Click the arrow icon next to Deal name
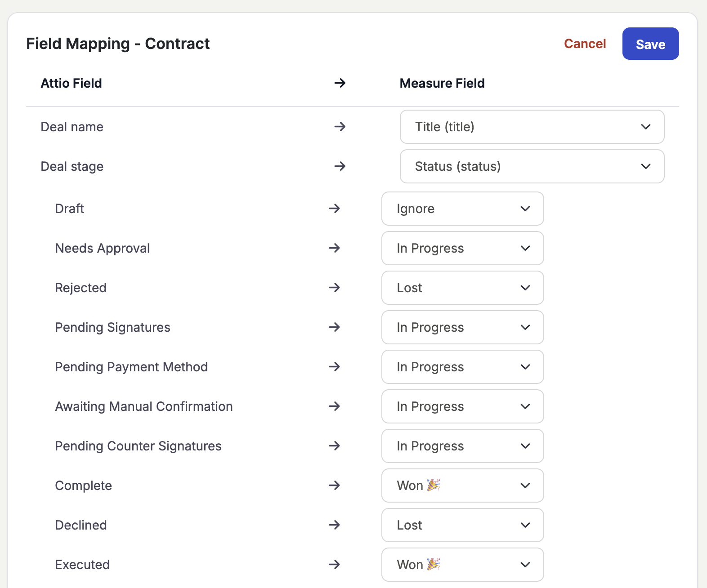 340,127
